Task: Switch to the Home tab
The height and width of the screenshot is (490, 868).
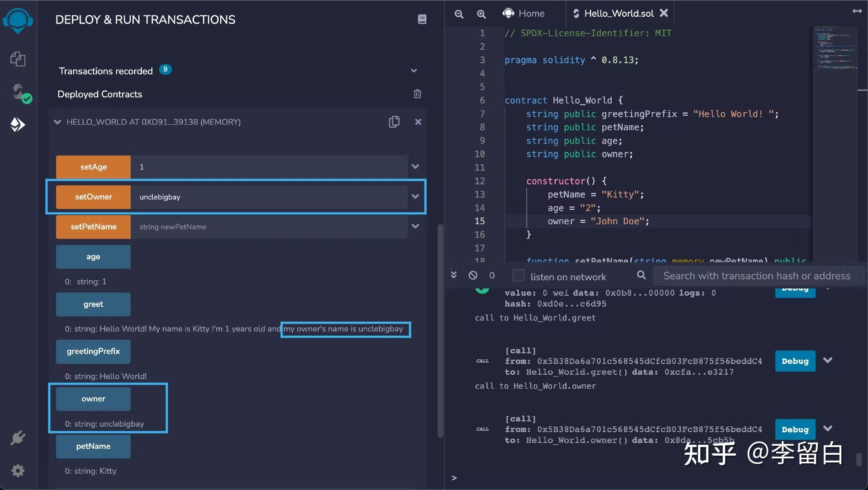Action: [x=524, y=14]
